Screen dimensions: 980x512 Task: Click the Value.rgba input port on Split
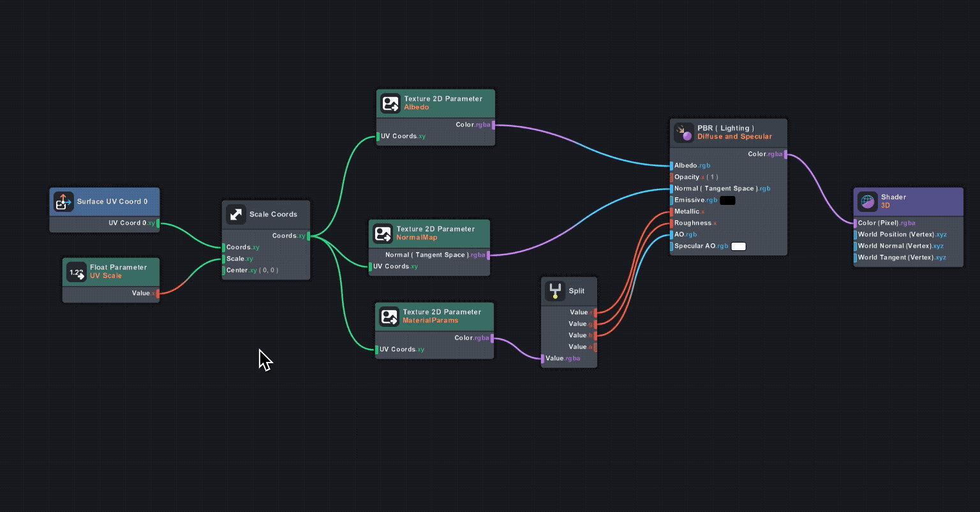point(543,359)
